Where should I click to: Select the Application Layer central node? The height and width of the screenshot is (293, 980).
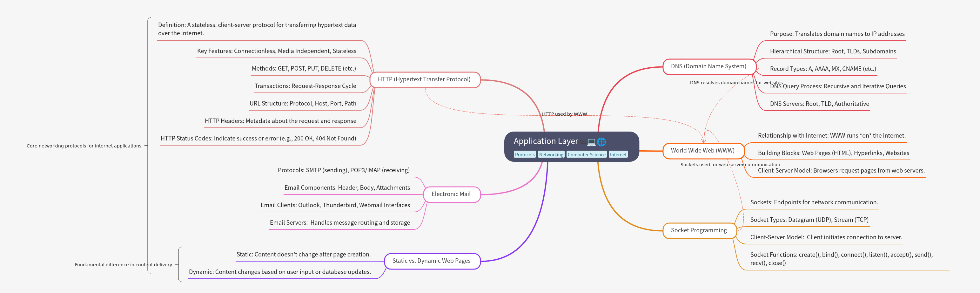(x=571, y=146)
